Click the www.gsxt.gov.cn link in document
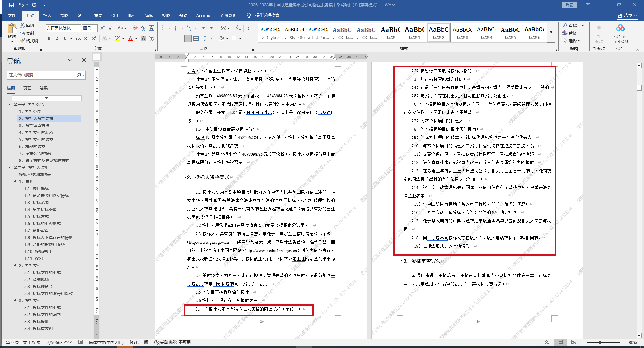This screenshot has height=348, width=644. (209, 242)
